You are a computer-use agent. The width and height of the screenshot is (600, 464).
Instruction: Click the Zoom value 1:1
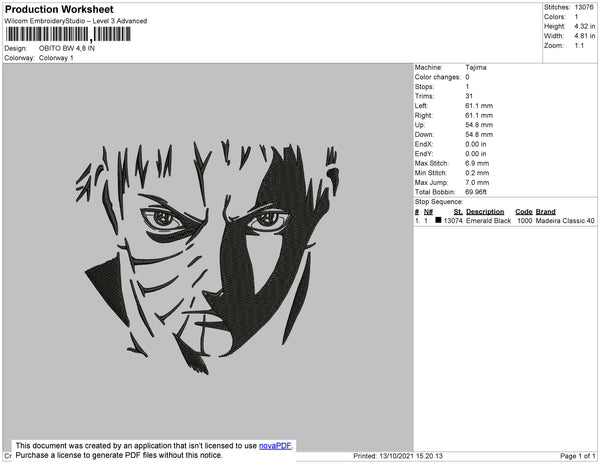579,46
